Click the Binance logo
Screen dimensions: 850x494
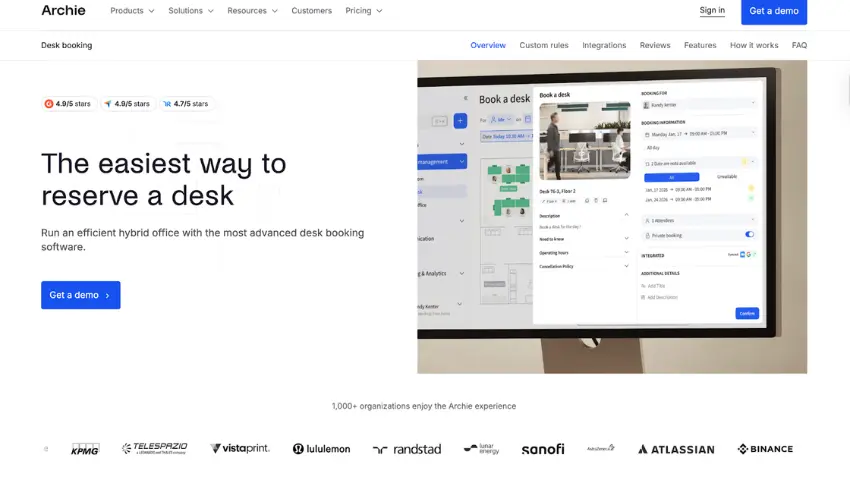coord(765,449)
